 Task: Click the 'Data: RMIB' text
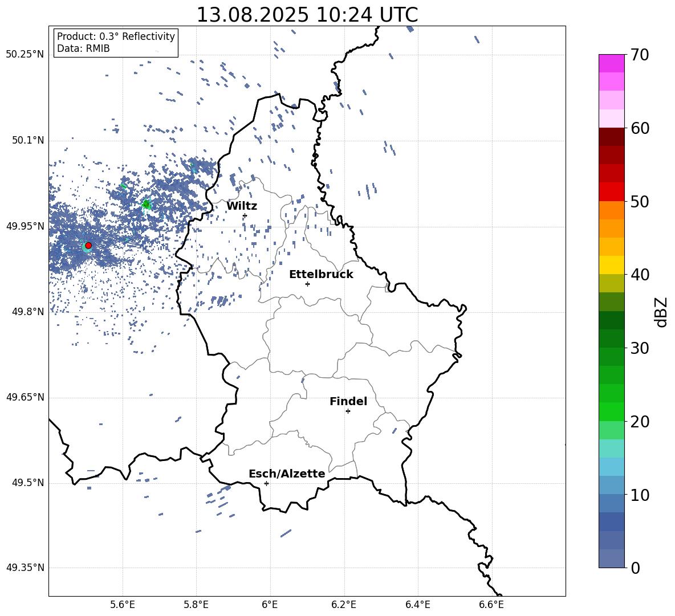(83, 48)
